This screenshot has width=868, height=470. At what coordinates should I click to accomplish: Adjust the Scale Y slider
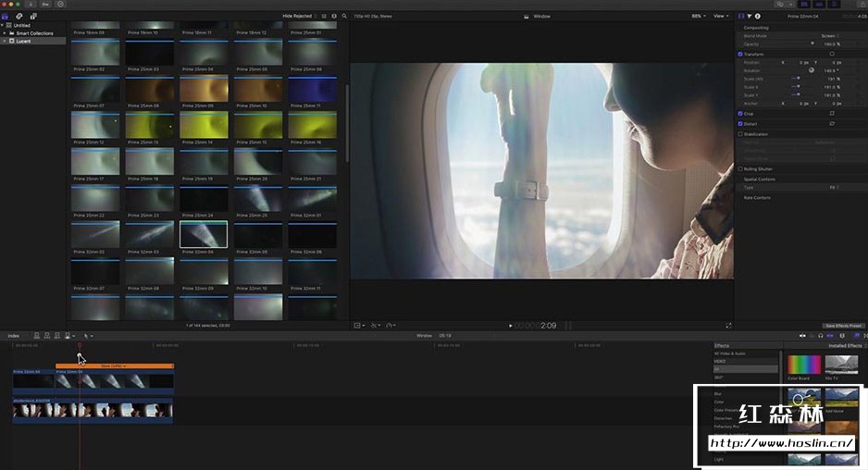coord(796,95)
